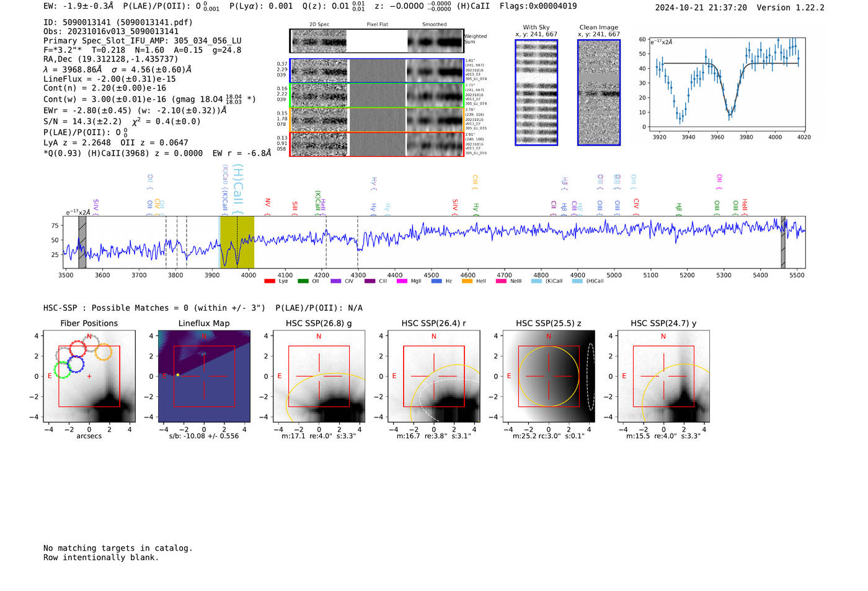Click 'Row intentionally blank.' text
The image size is (868, 591).
(101, 558)
